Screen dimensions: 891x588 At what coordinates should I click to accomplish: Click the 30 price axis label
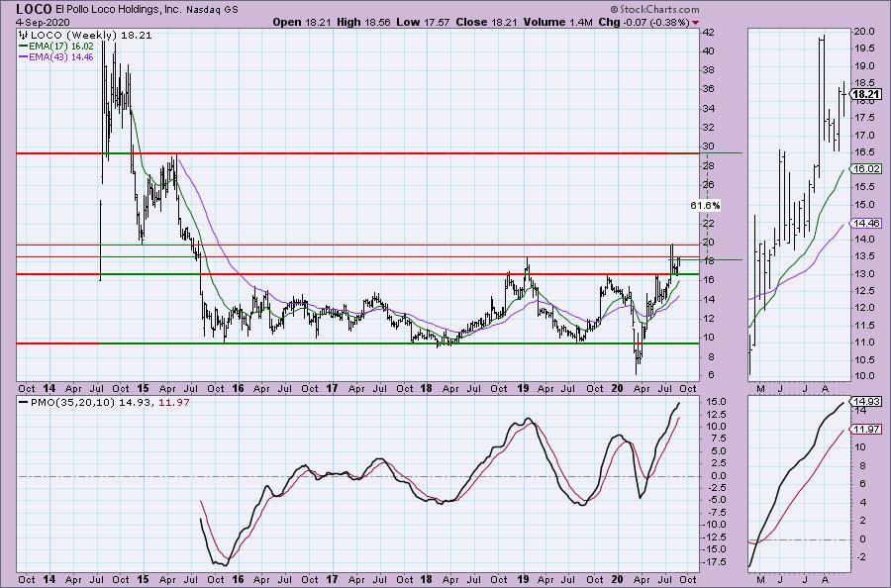coord(708,146)
